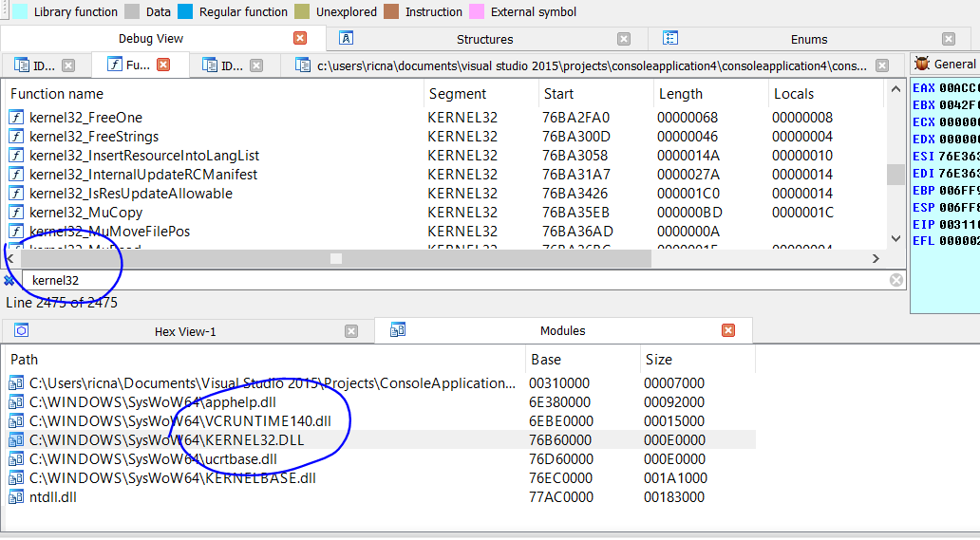This screenshot has width=980, height=540.
Task: Sort functions by Segment column
Action: 458,94
